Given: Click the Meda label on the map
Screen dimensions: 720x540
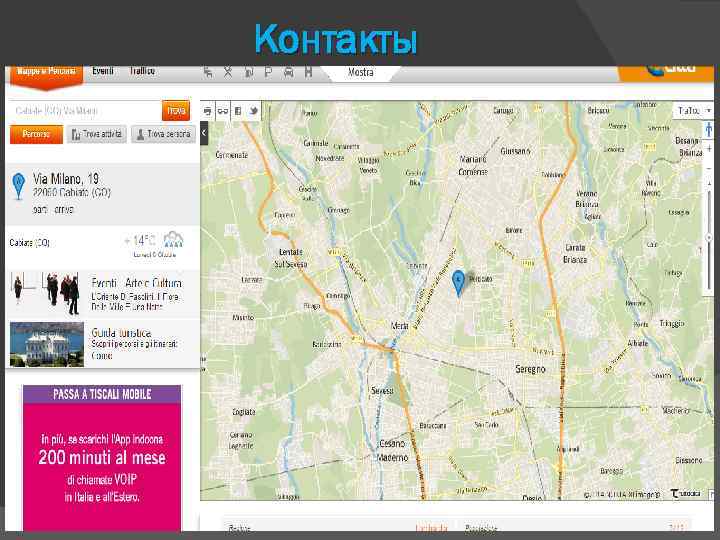Looking at the screenshot, I should (x=399, y=326).
